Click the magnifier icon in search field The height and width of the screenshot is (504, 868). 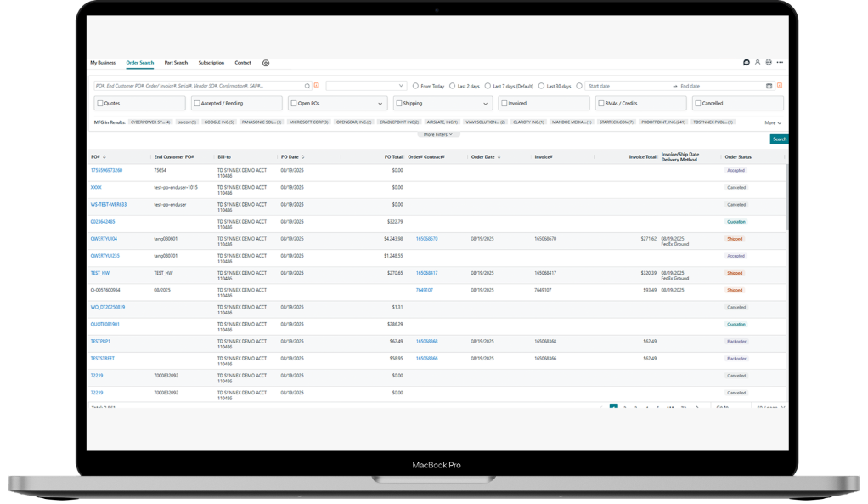(x=307, y=86)
